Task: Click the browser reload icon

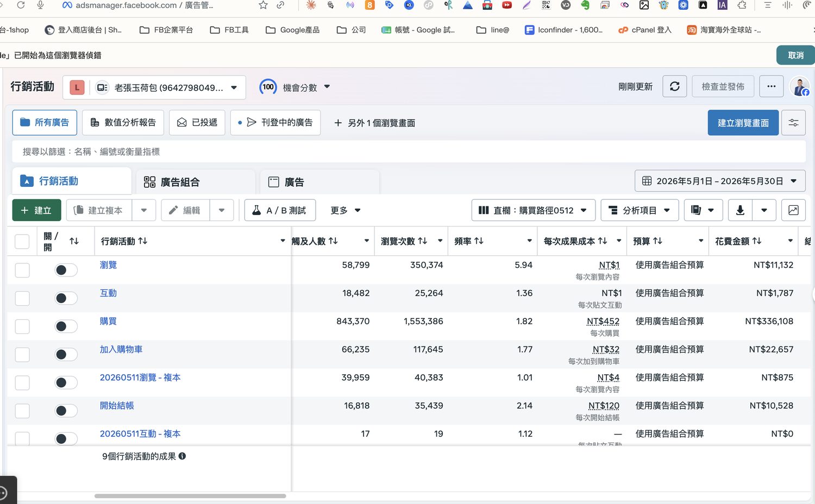Action: (21, 5)
